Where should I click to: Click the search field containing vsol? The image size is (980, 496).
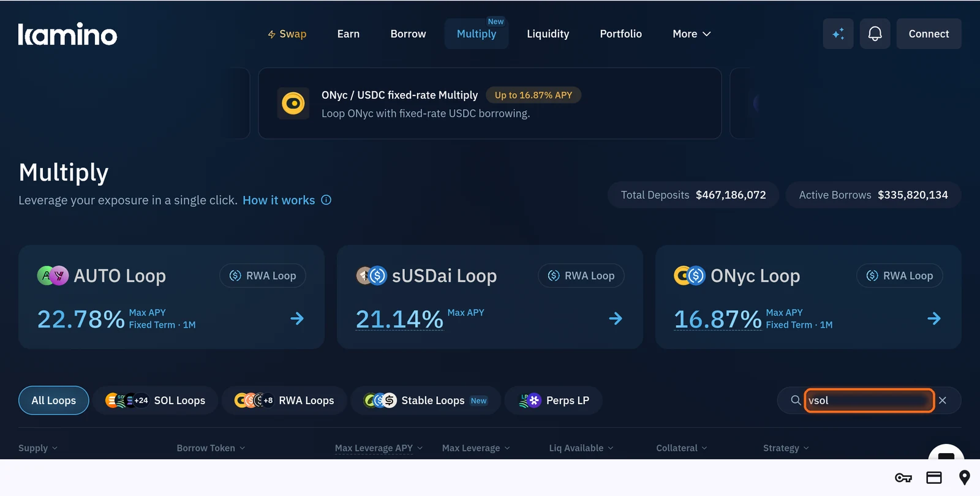pyautogui.click(x=869, y=400)
